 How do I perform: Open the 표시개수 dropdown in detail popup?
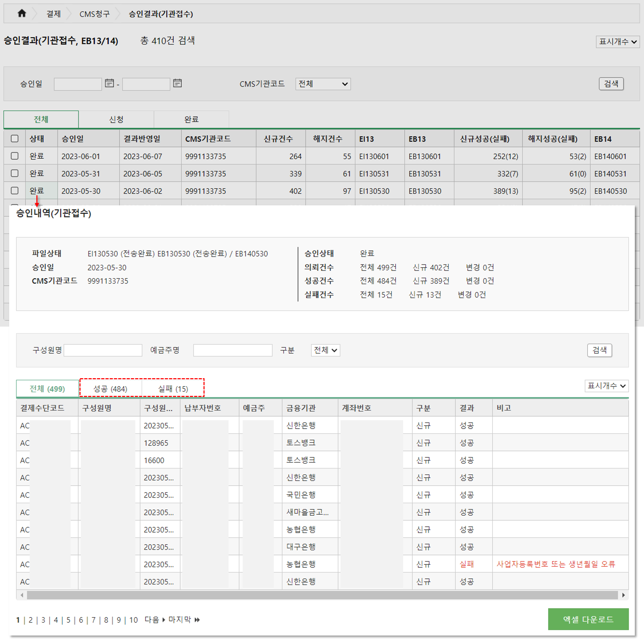pyautogui.click(x=606, y=386)
